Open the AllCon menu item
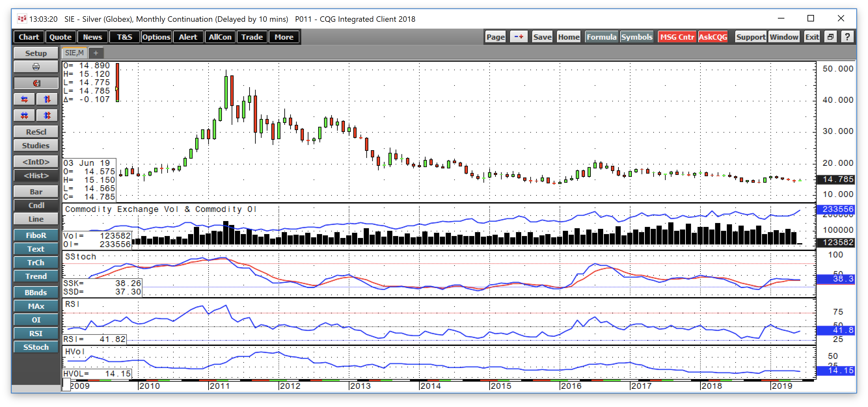The width and height of the screenshot is (868, 407). (x=220, y=37)
